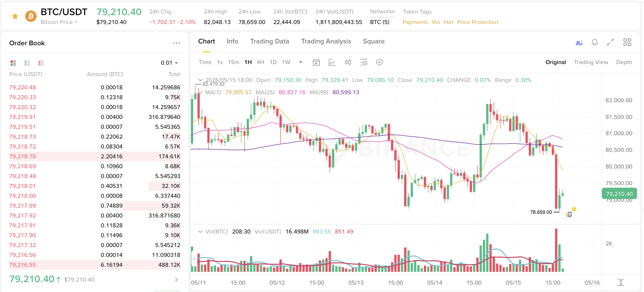
Task: Expand chart to fullscreen
Action: pyautogui.click(x=610, y=42)
